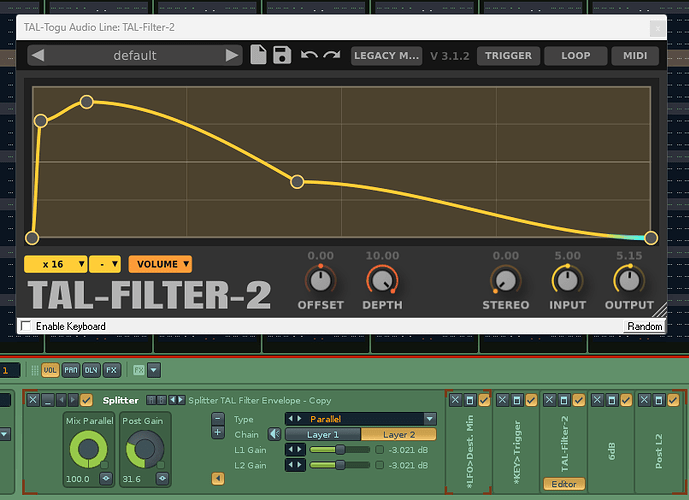
Task: Open FX chain options dropdown arrow
Action: click(x=153, y=370)
